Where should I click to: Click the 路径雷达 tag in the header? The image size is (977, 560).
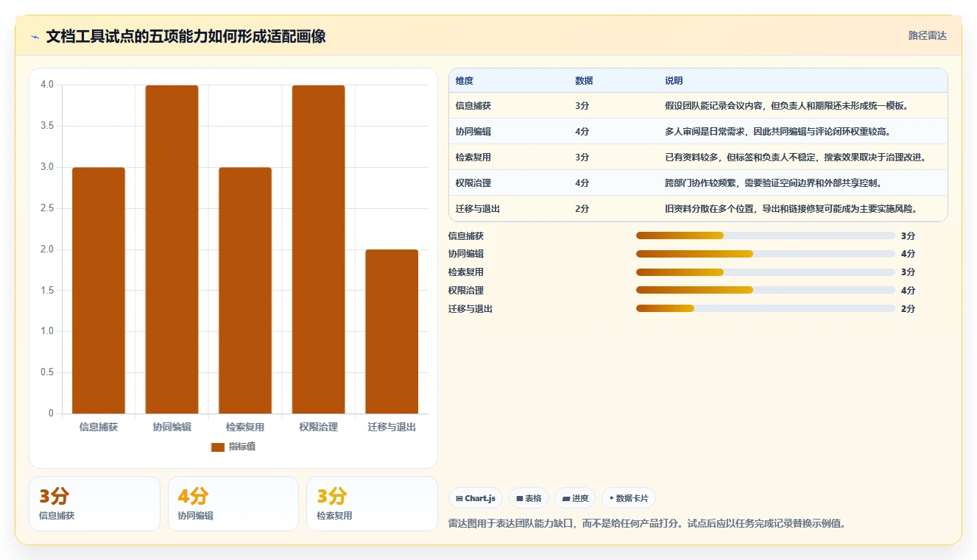(x=928, y=35)
